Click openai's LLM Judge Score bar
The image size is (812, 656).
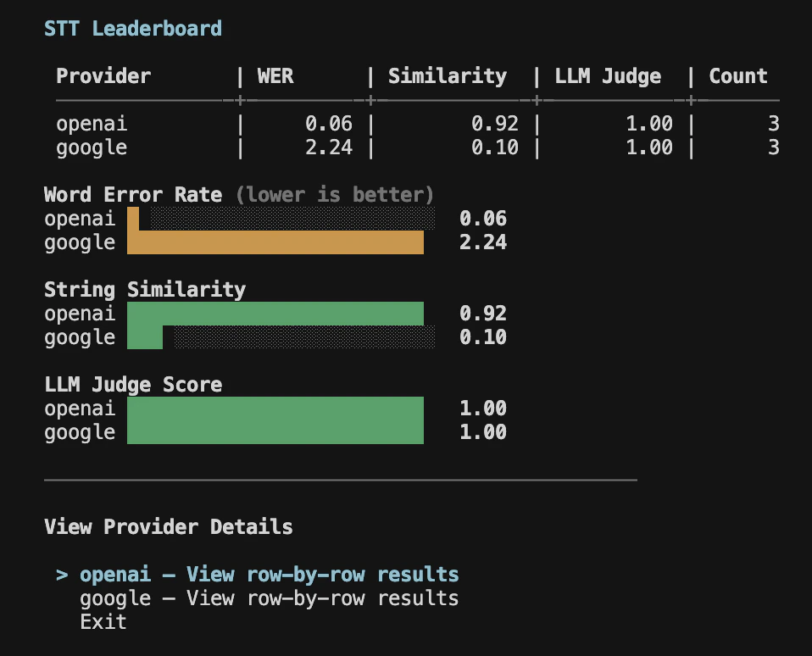pyautogui.click(x=275, y=408)
